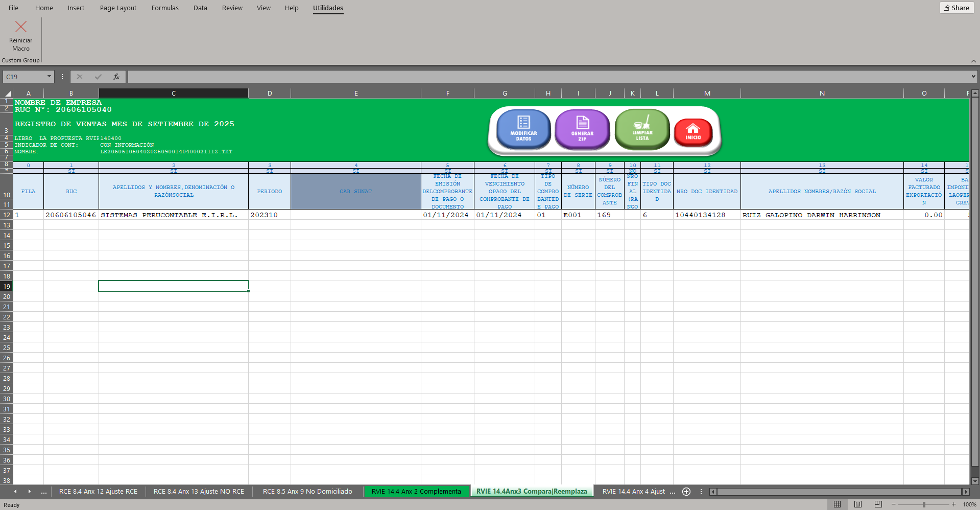Viewport: 980px width, 510px height.
Task: Click the REGISTRO DE VENTAS title text
Action: click(125, 124)
